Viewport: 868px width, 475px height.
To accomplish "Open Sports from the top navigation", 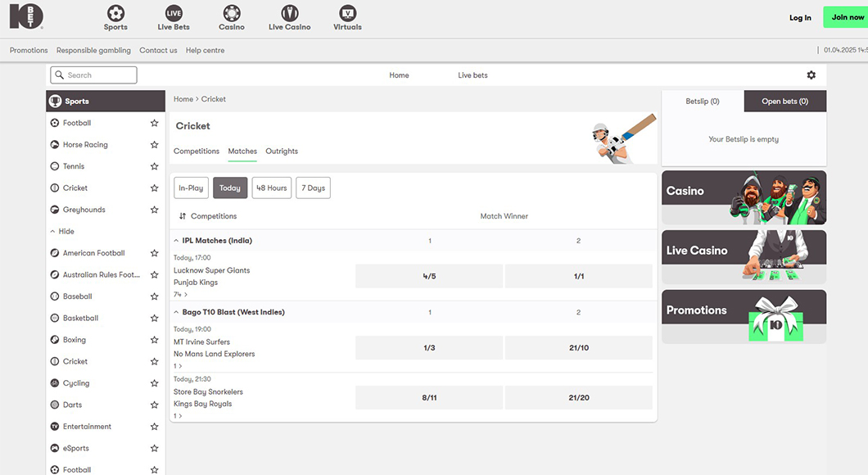I will coord(115,18).
